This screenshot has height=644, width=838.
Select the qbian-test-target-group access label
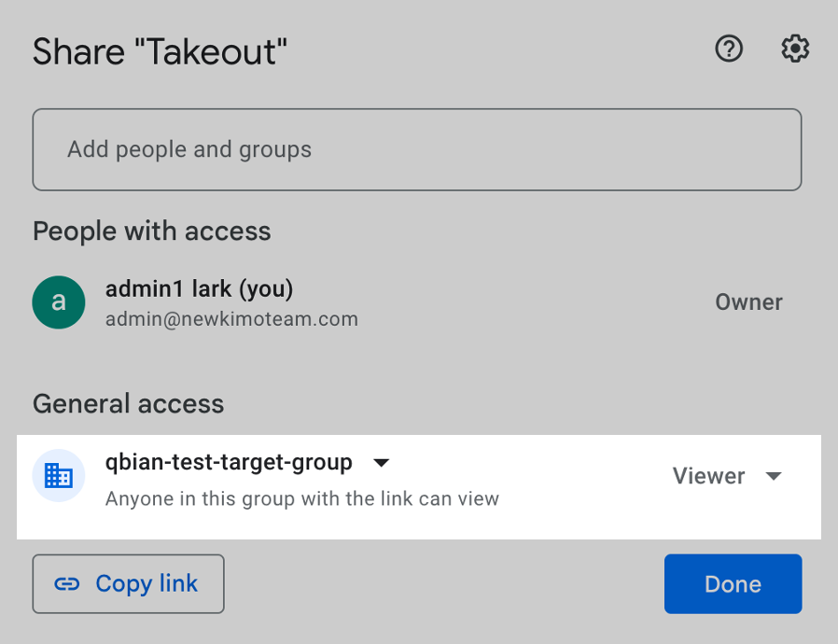229,462
